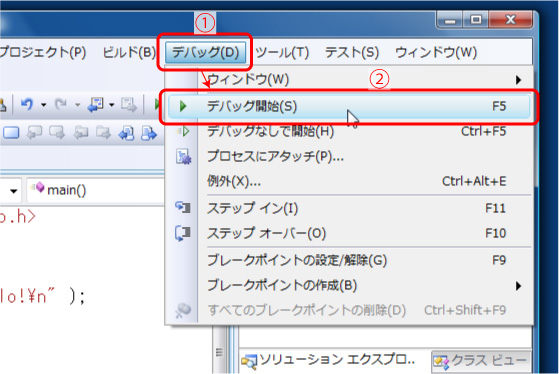Click the Undo arrow icon in toolbar

click(x=27, y=104)
